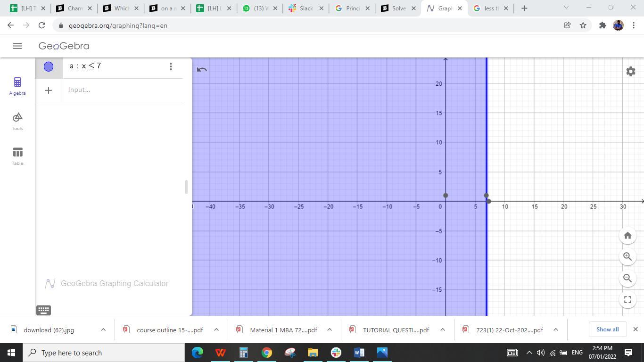The width and height of the screenshot is (644, 362).
Task: Open the virtual keyboard
Action: (43, 310)
